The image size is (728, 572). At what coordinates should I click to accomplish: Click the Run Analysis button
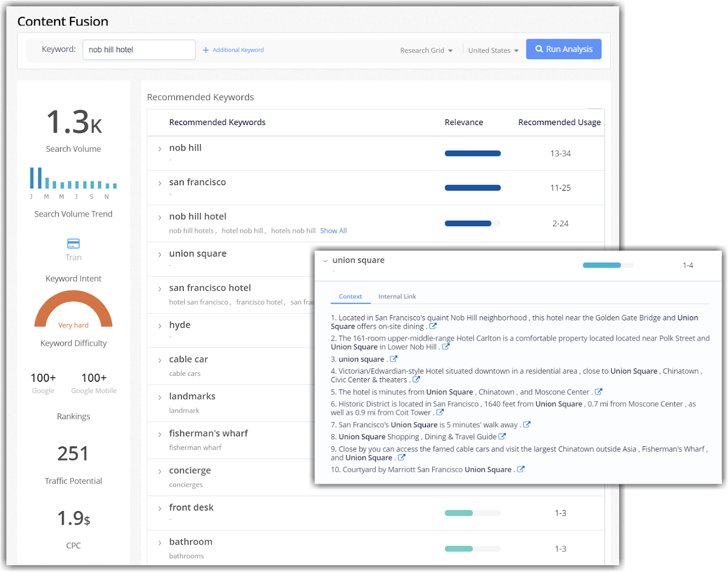pos(564,49)
